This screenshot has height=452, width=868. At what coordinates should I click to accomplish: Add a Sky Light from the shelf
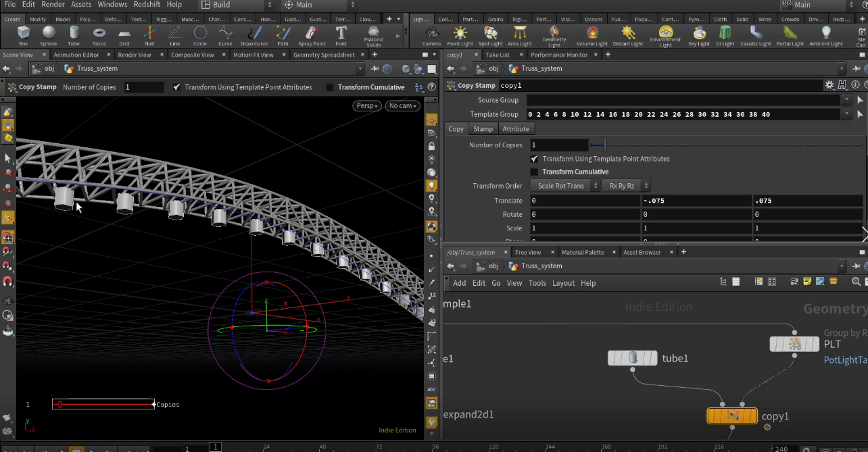point(700,36)
